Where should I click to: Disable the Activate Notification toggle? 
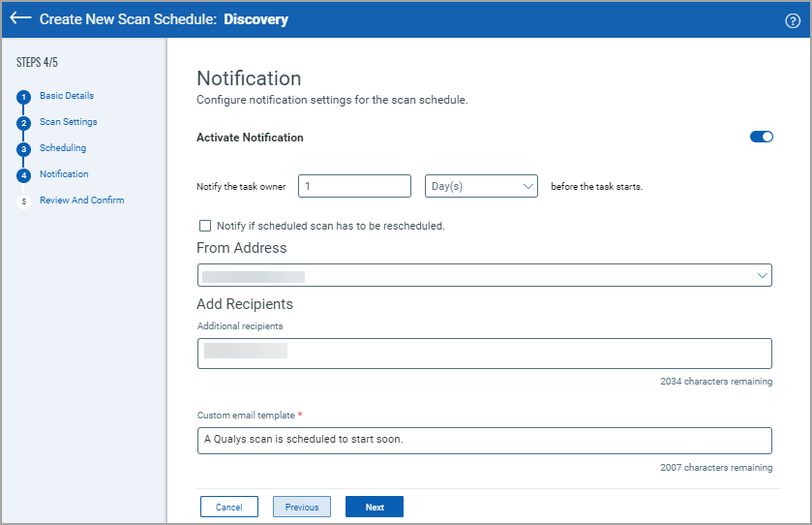(762, 137)
